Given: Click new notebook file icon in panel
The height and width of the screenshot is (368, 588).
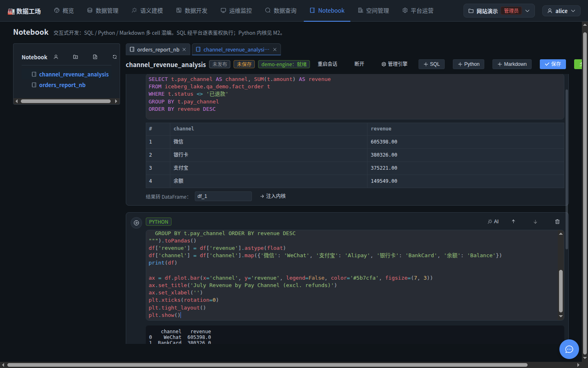Looking at the screenshot, I should [x=95, y=57].
